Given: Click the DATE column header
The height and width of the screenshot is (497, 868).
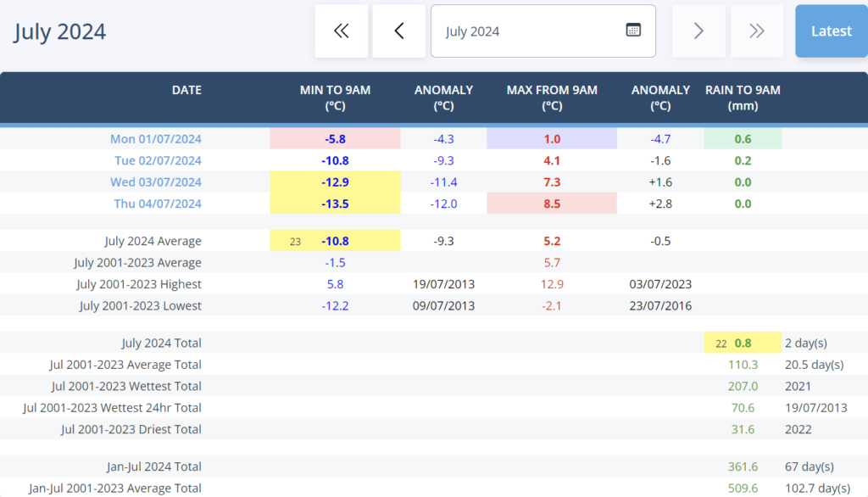Looking at the screenshot, I should [x=186, y=90].
